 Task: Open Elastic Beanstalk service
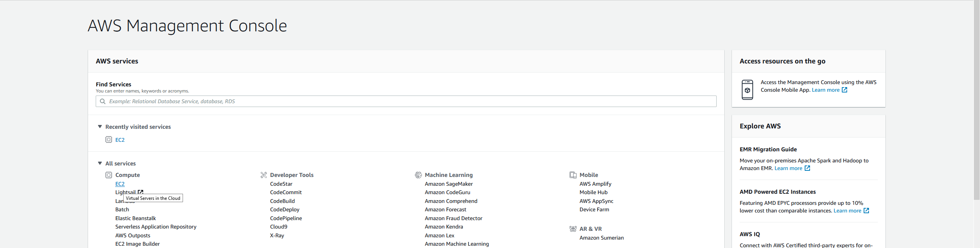(x=136, y=218)
